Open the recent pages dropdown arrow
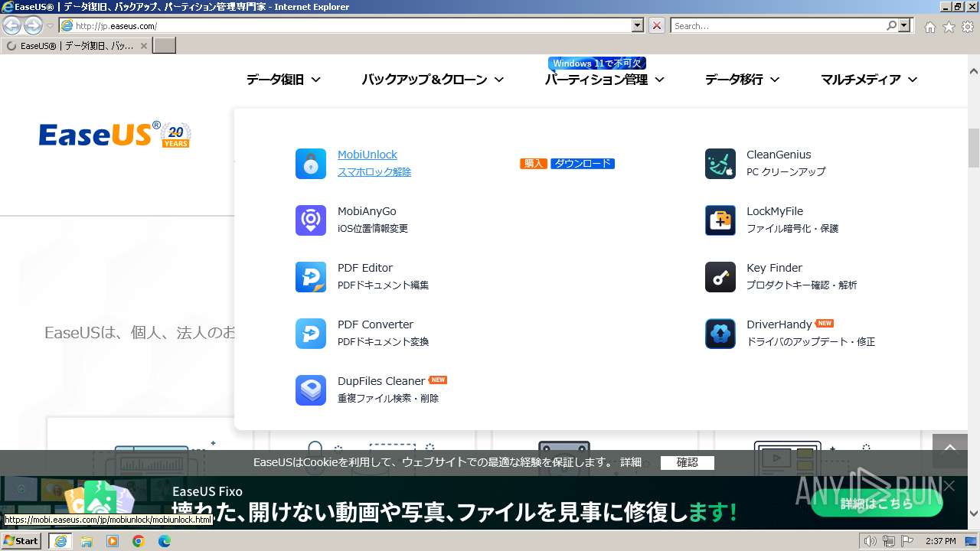The image size is (980, 551). click(x=50, y=26)
